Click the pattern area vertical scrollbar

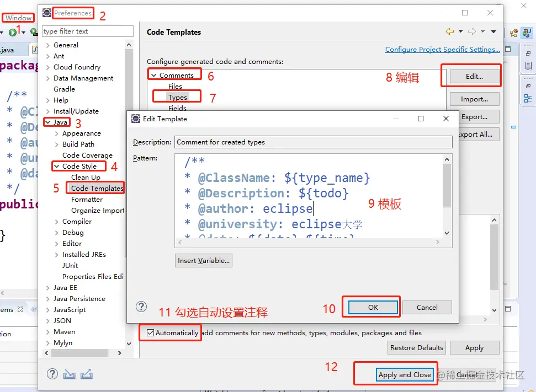[447, 196]
